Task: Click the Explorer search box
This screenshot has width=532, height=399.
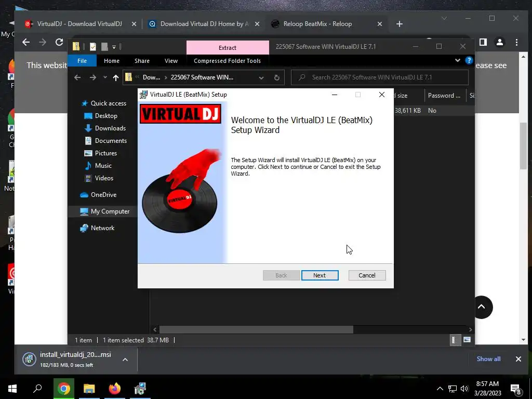Action: pyautogui.click(x=380, y=77)
